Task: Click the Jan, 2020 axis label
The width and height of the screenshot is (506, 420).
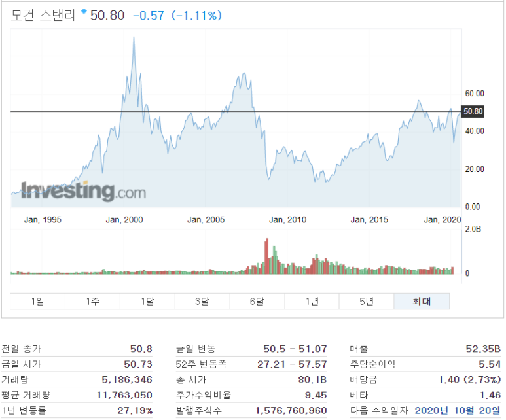Action: (x=443, y=220)
